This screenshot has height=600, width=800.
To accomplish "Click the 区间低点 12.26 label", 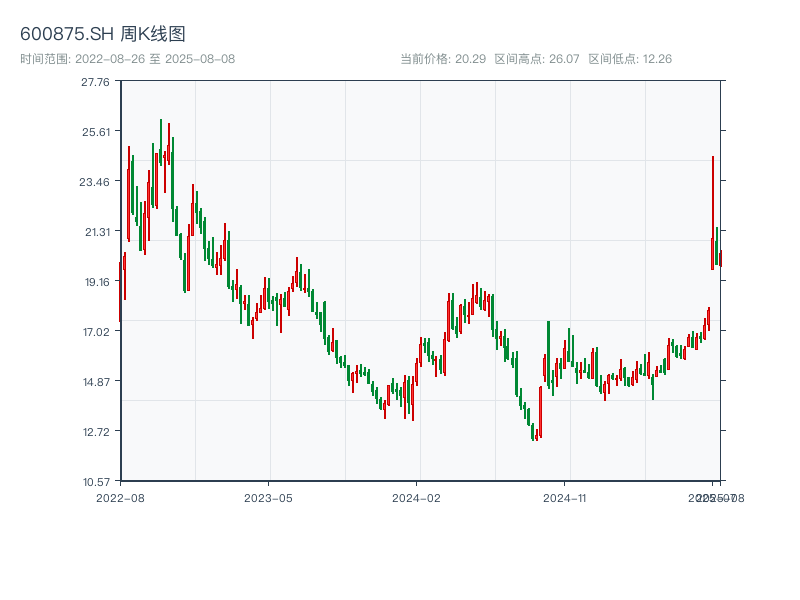I will click(630, 59).
